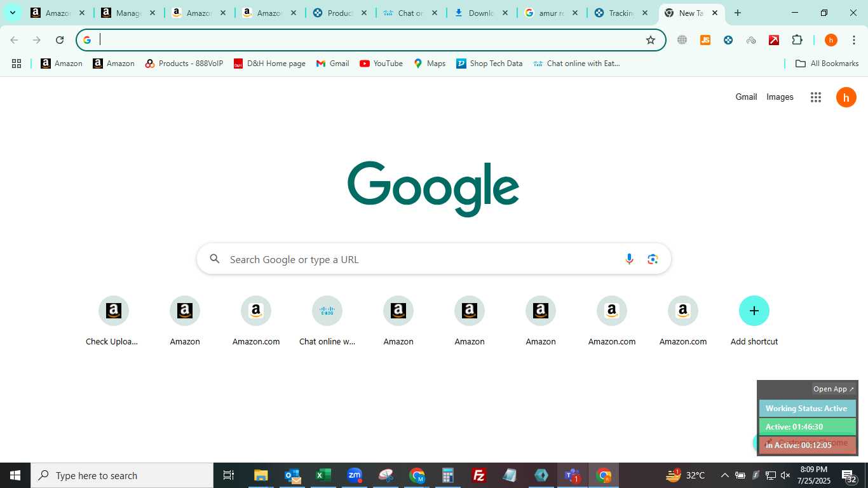The image size is (868, 488).
Task: Click Add shortcut button
Action: point(754,322)
